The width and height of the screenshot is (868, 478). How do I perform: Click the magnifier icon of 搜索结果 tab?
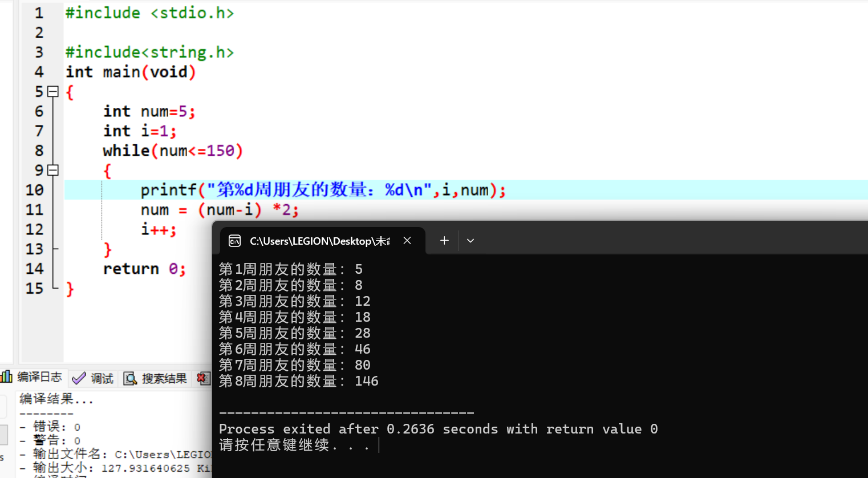[130, 378]
